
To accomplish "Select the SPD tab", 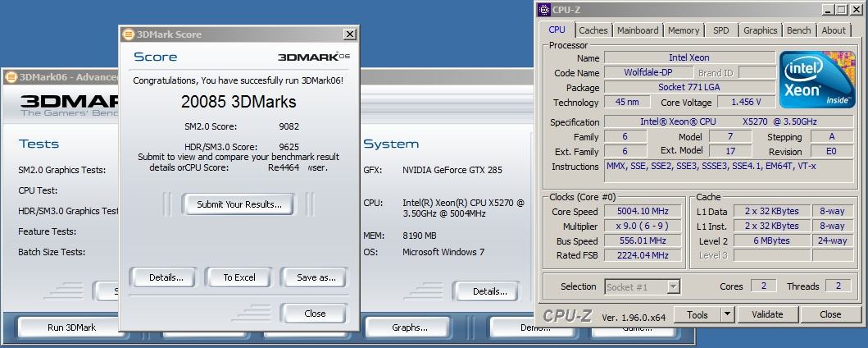I will click(720, 30).
